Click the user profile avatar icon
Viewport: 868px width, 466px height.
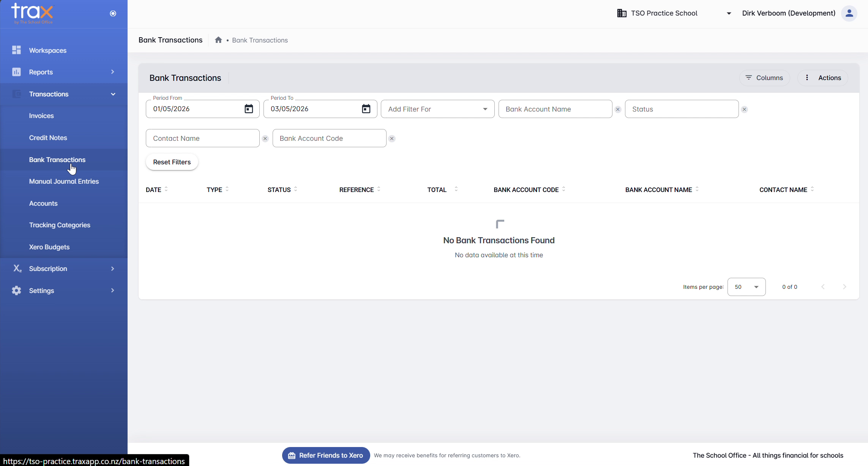point(849,13)
